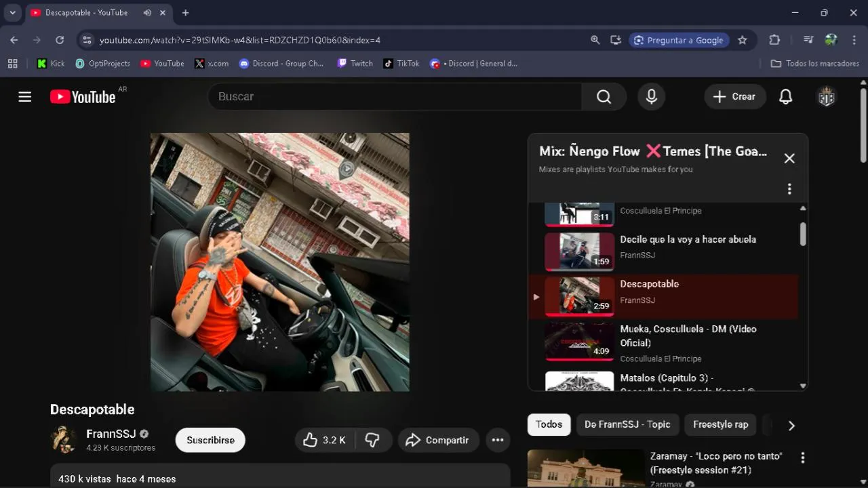The height and width of the screenshot is (488, 868).
Task: Open the tab search dropdown arrow
Action: tap(12, 12)
